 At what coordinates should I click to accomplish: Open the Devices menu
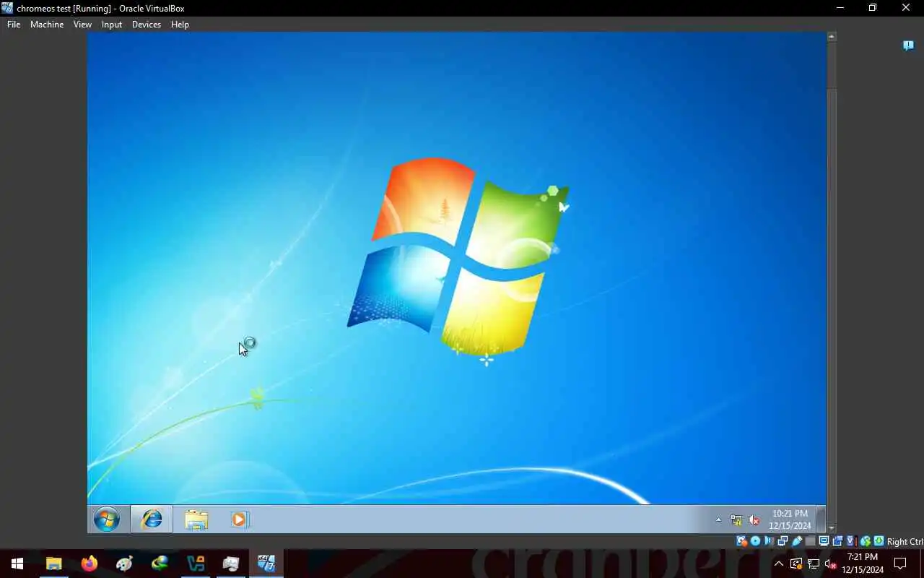coord(147,24)
